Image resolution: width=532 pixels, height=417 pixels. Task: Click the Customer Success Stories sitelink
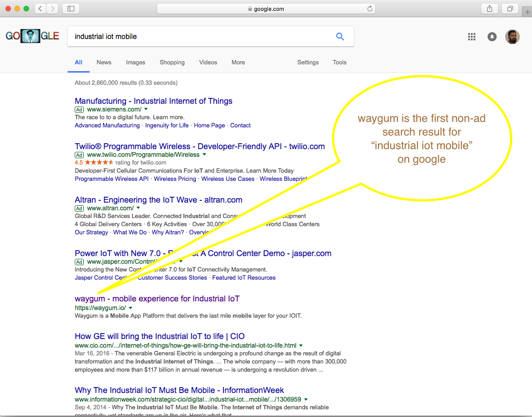[172, 277]
